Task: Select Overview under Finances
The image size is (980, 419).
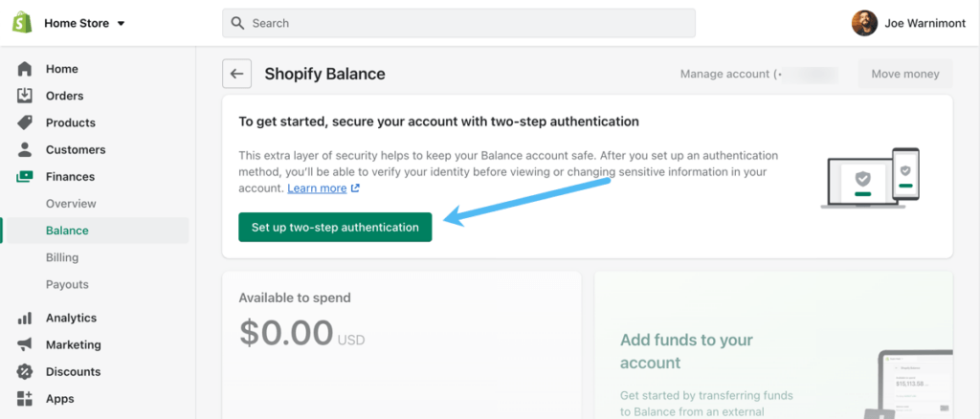Action: click(71, 204)
